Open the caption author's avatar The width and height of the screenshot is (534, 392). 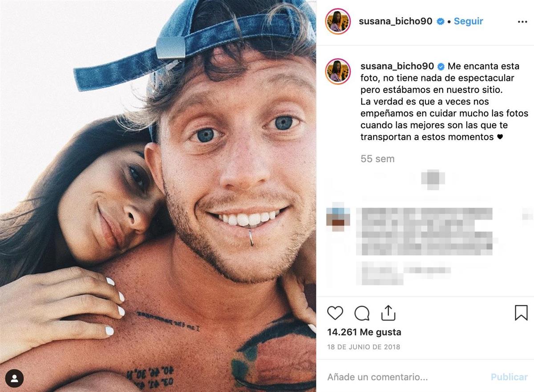click(x=338, y=71)
